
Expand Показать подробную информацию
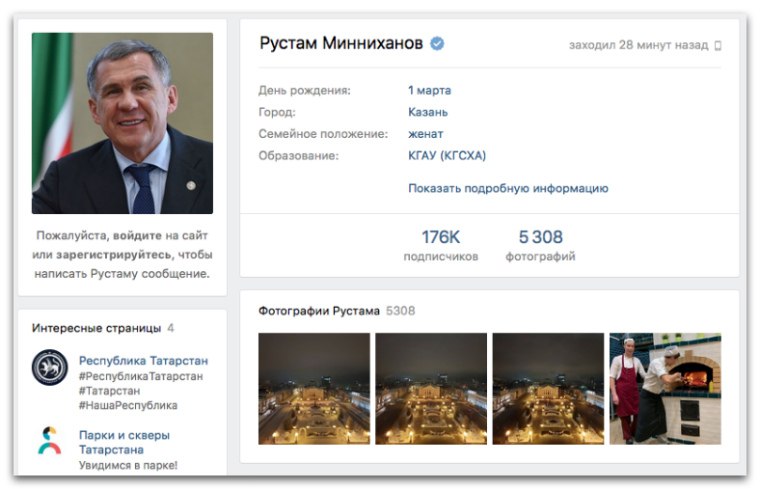(x=508, y=188)
